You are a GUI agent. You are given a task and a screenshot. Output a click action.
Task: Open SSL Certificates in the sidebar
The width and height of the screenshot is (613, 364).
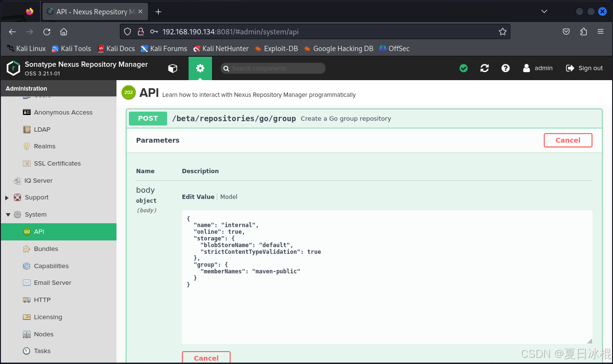pos(58,163)
